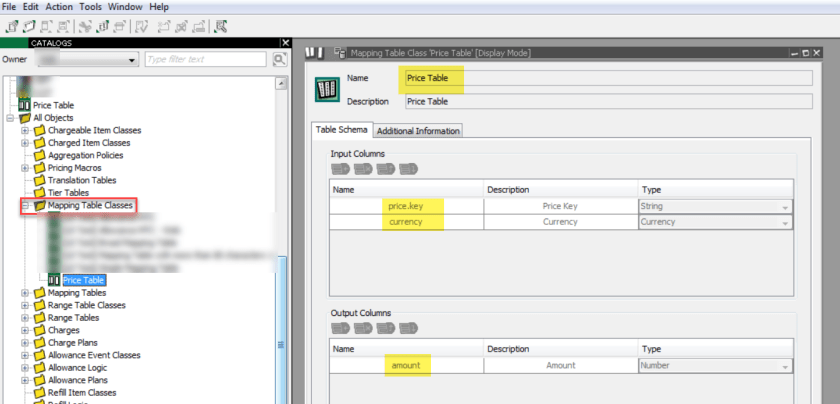Open the Help menu

(159, 7)
